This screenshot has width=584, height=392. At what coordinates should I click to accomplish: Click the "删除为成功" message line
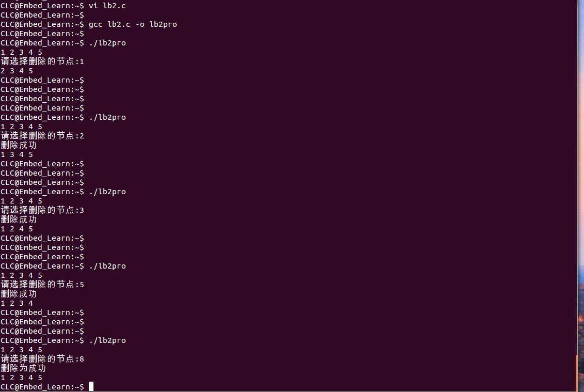(23, 368)
